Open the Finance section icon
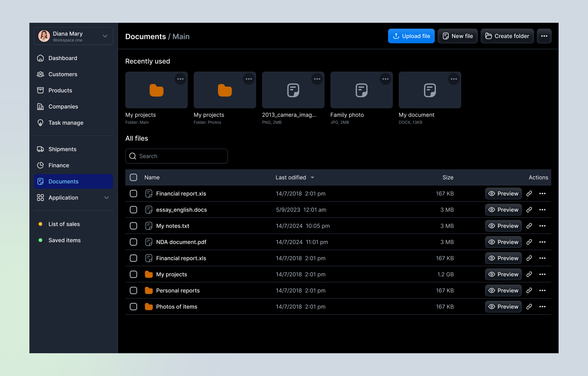This screenshot has width=588, height=376. point(40,165)
